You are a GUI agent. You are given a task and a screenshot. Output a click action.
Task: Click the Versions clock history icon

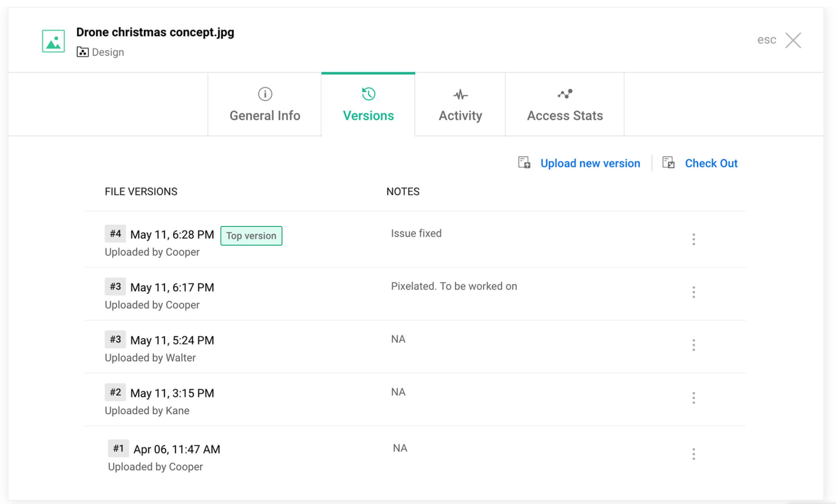tap(368, 94)
